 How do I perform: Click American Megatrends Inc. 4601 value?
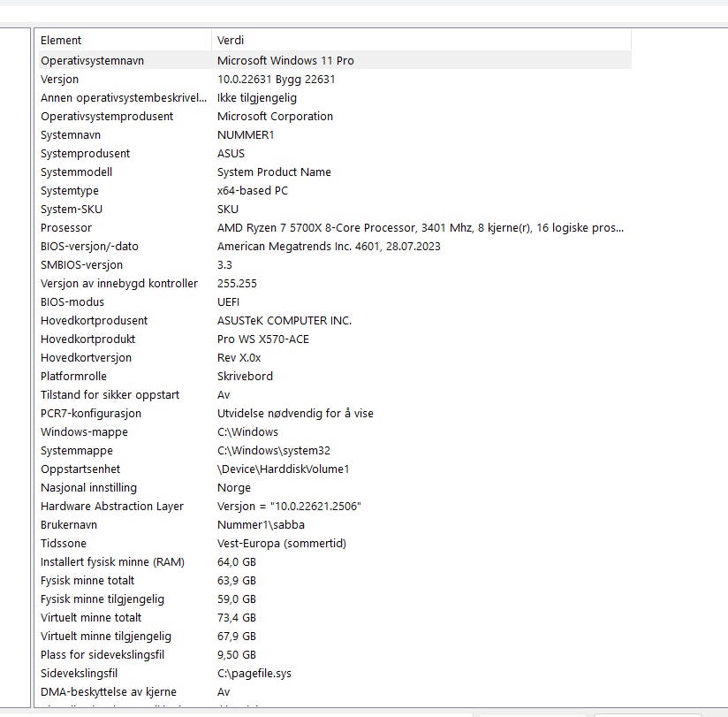point(329,247)
